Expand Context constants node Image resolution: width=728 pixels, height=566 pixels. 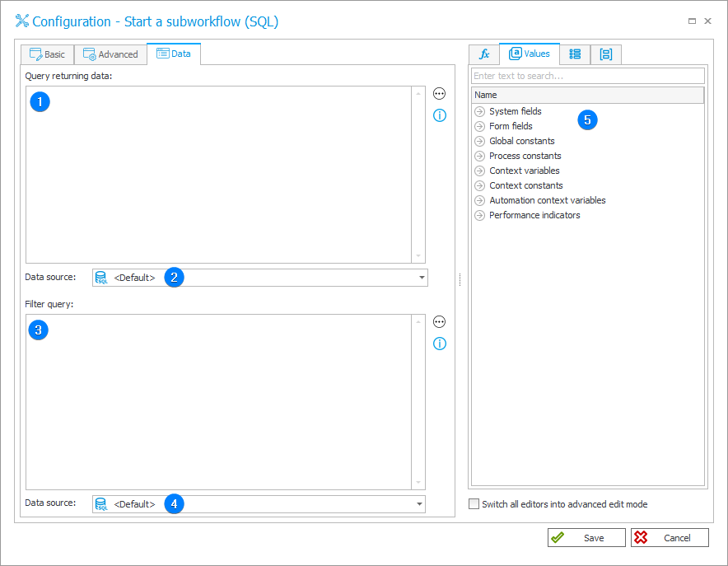click(479, 185)
